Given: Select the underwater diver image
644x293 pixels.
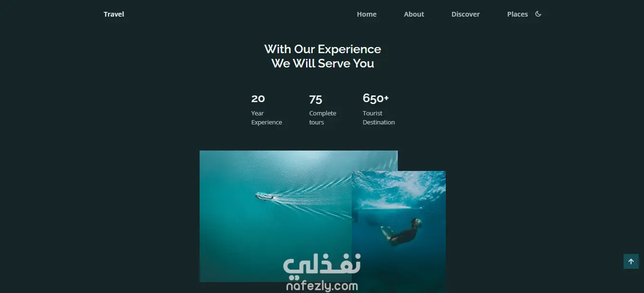Looking at the screenshot, I should pyautogui.click(x=399, y=232).
